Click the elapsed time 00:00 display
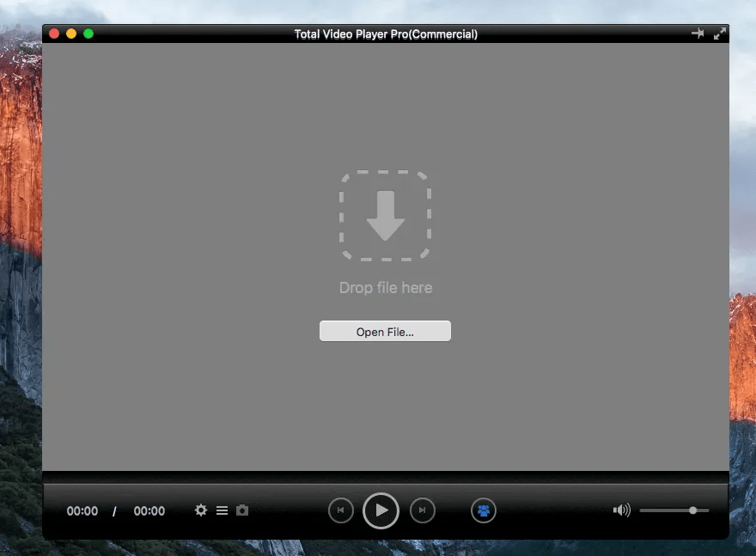The width and height of the screenshot is (756, 556). coord(82,511)
